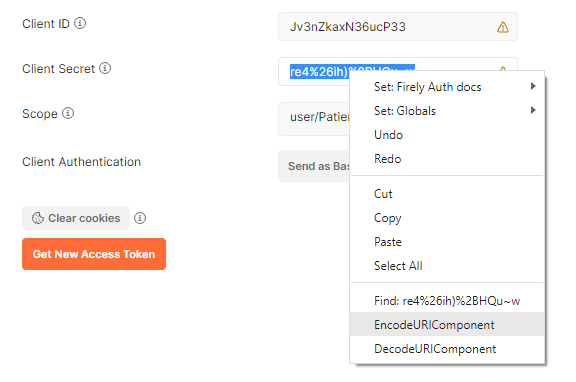Click the Client Authentication label

pyautogui.click(x=82, y=162)
